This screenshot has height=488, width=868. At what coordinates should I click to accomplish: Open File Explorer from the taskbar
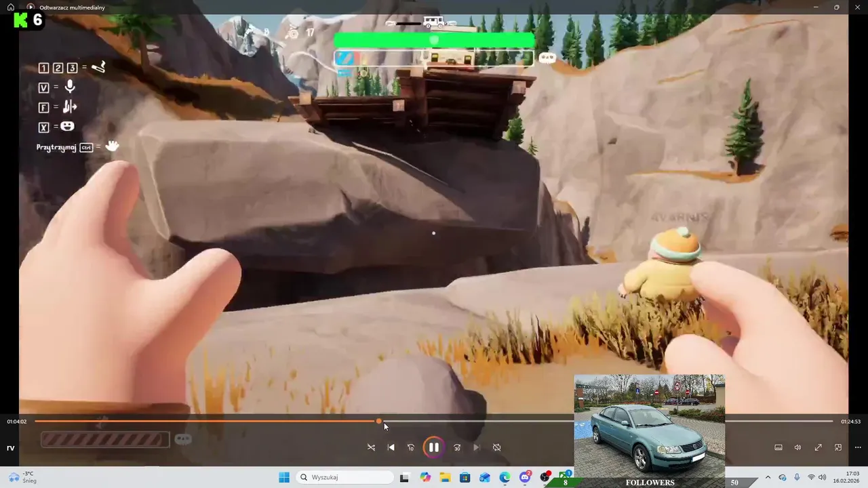point(445,477)
